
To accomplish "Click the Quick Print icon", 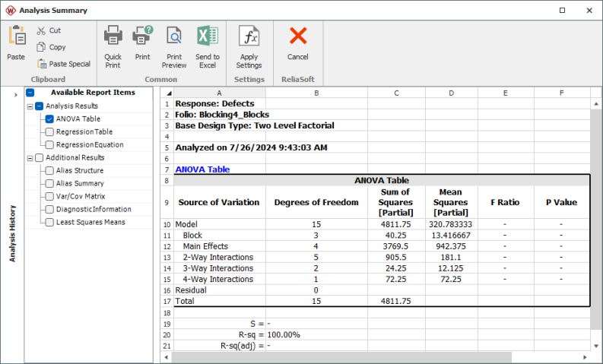I will 113,36.
